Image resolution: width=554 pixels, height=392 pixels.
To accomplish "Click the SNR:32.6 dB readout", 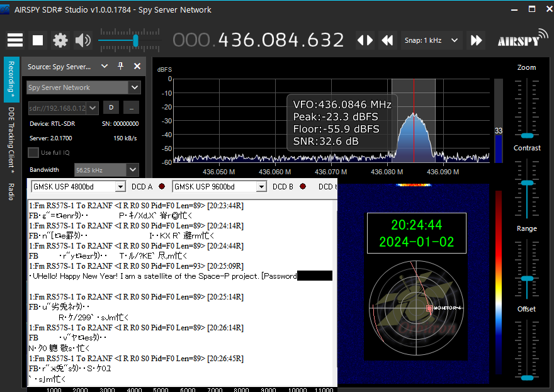I will 325,142.
